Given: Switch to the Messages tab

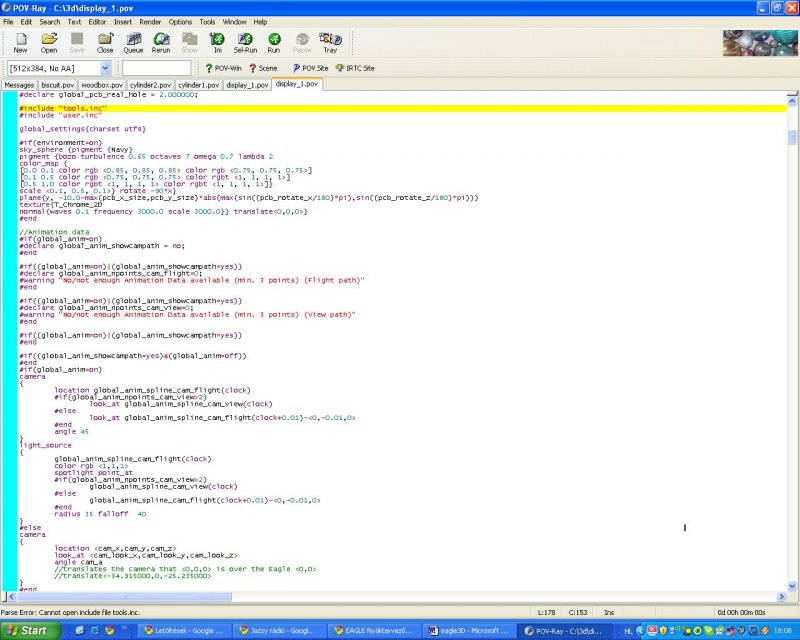Looking at the screenshot, I should (x=19, y=85).
